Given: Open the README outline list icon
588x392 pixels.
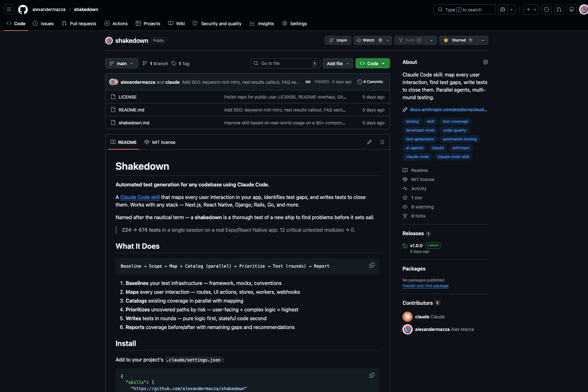Looking at the screenshot, I should [x=382, y=142].
